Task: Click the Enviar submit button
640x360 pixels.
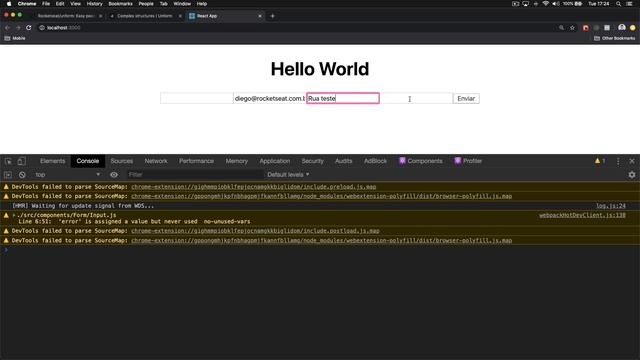Action: 466,98
